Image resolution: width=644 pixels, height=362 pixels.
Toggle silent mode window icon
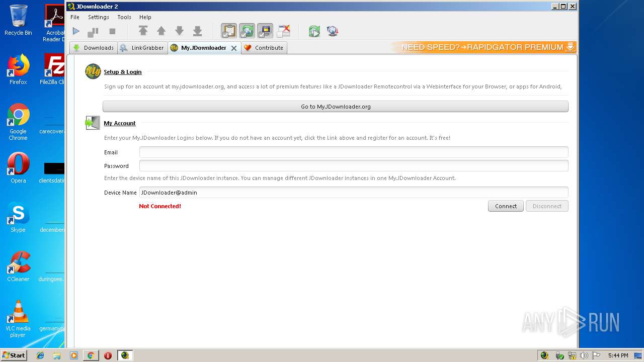tap(283, 31)
